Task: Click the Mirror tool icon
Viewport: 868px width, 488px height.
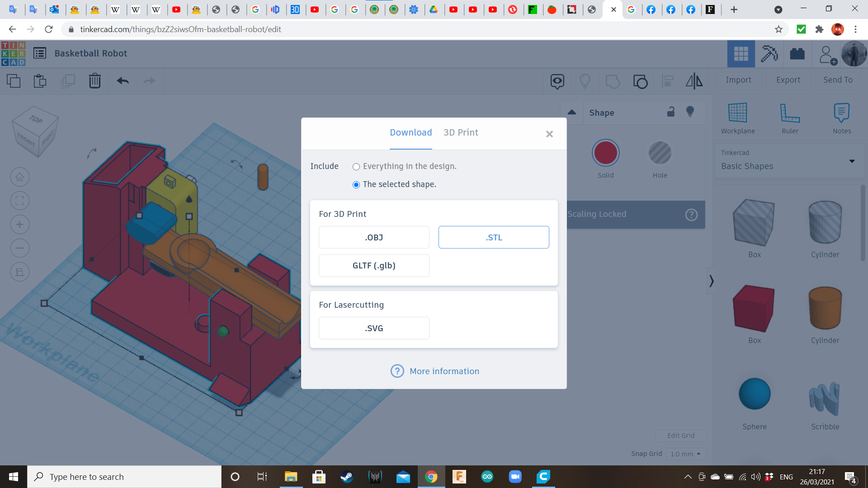Action: pyautogui.click(x=694, y=81)
